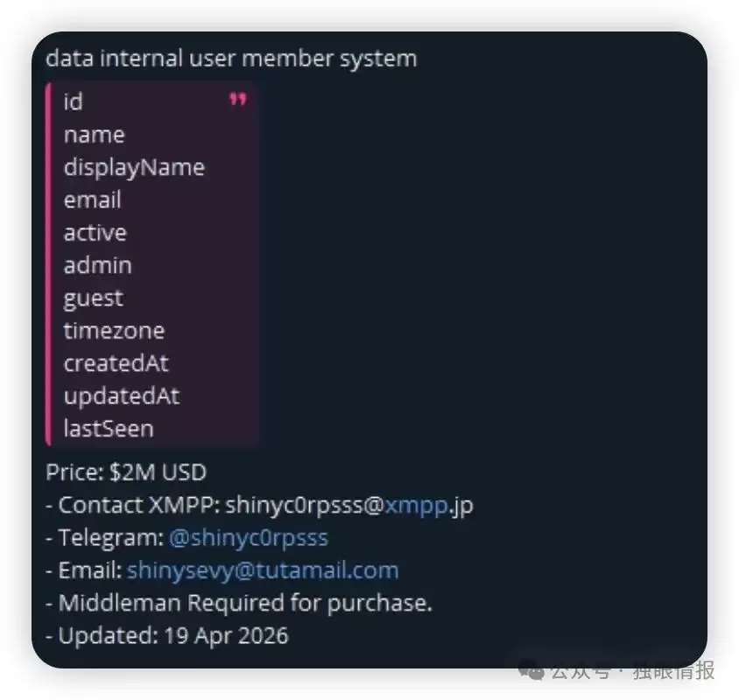Select the "id" field in quote block

tap(74, 102)
